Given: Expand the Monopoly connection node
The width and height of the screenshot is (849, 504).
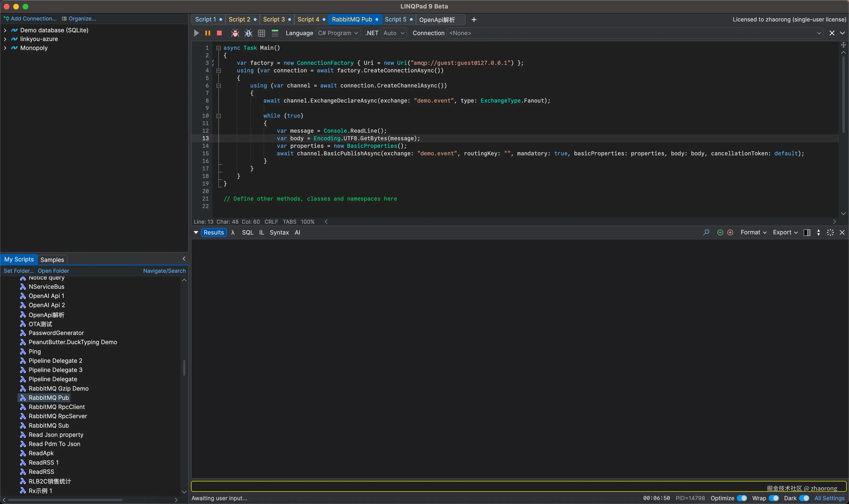Looking at the screenshot, I should tap(5, 48).
